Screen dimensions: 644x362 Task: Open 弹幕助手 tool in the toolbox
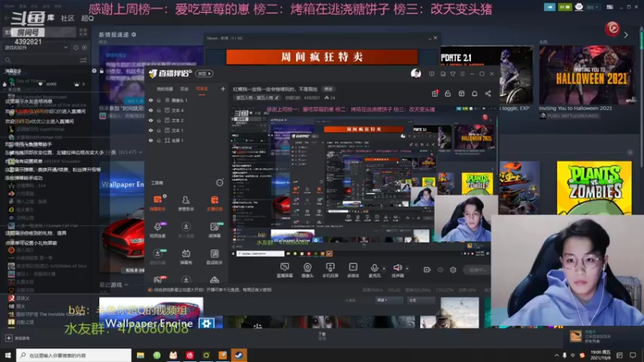tap(157, 203)
